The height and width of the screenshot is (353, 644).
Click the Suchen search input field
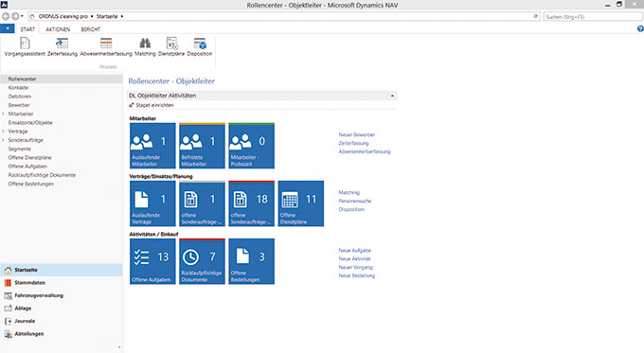(x=593, y=16)
